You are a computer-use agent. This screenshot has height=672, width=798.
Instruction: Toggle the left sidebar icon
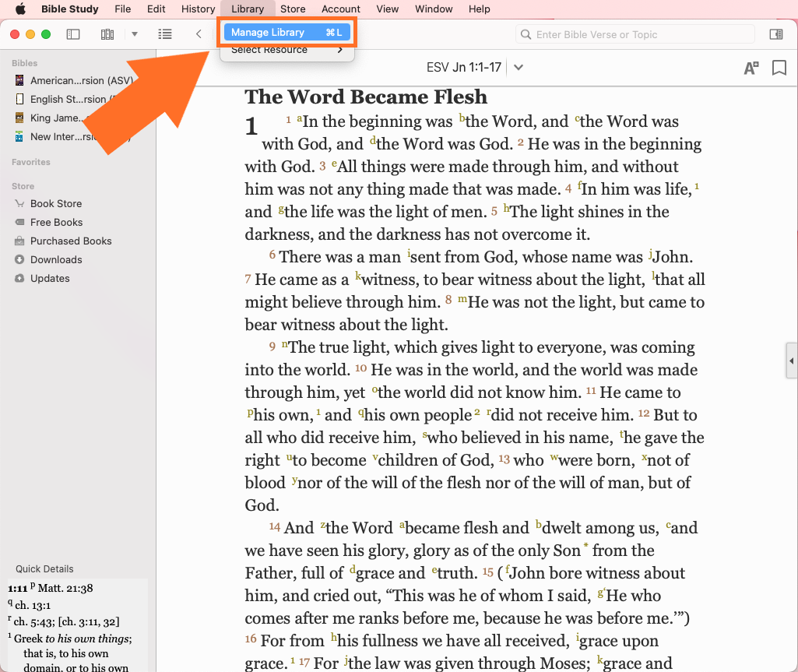(73, 34)
